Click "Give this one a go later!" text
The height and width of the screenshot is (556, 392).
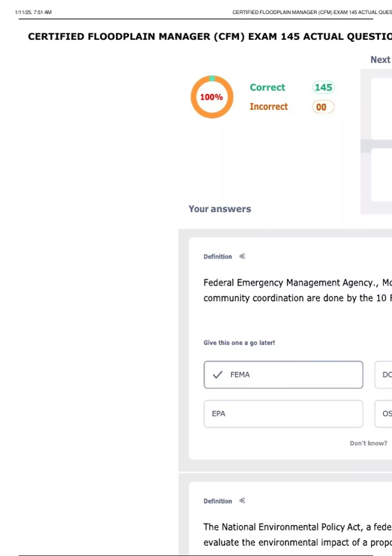click(239, 343)
